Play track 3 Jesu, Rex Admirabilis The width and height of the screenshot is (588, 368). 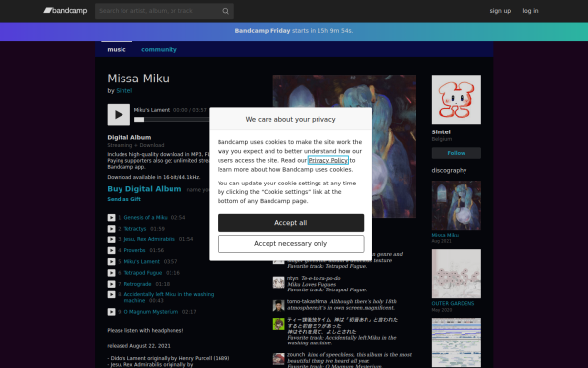tap(112, 239)
